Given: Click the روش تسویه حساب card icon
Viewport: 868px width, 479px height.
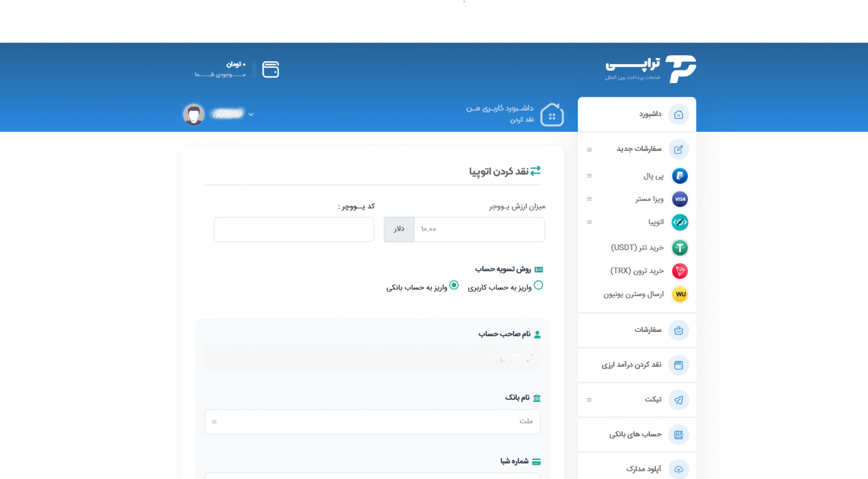Looking at the screenshot, I should (539, 270).
